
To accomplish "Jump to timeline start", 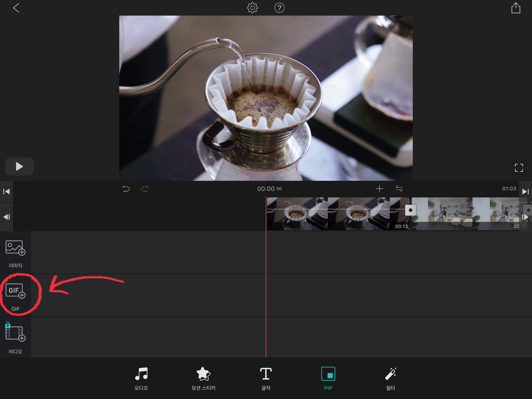I will click(x=6, y=192).
